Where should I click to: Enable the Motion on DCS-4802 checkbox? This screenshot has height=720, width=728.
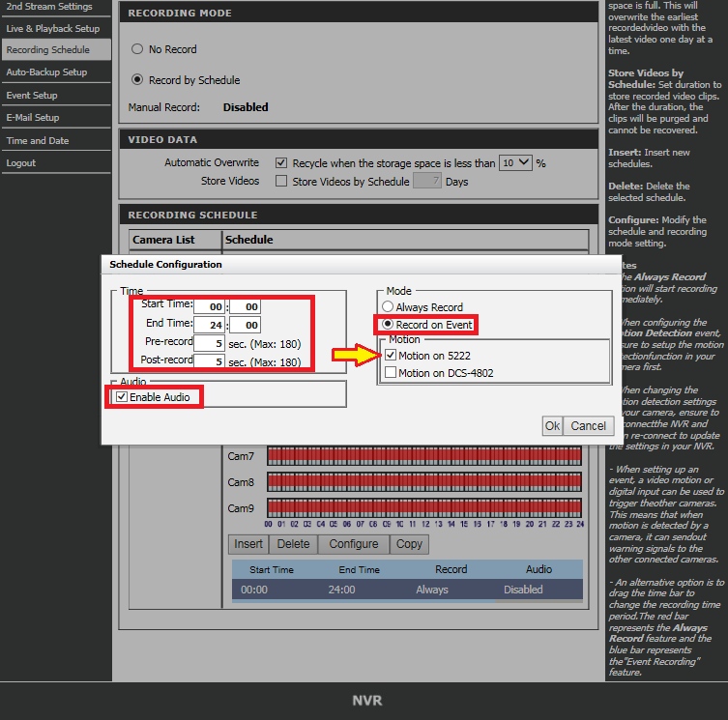coord(390,373)
